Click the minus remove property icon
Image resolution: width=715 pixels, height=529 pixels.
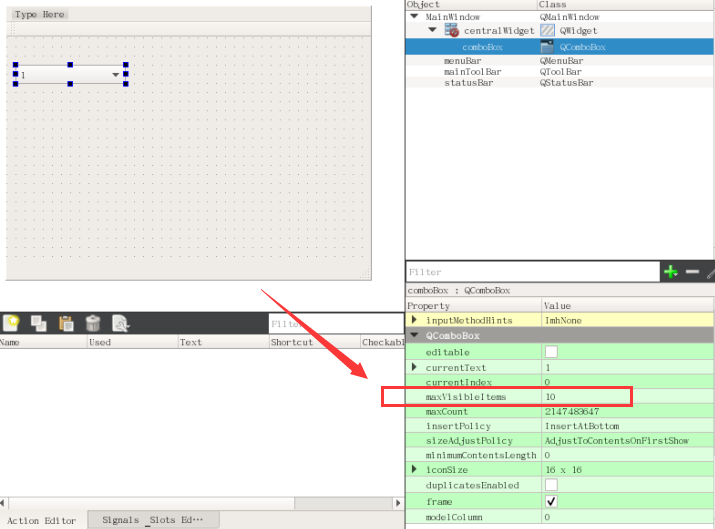[x=692, y=272]
